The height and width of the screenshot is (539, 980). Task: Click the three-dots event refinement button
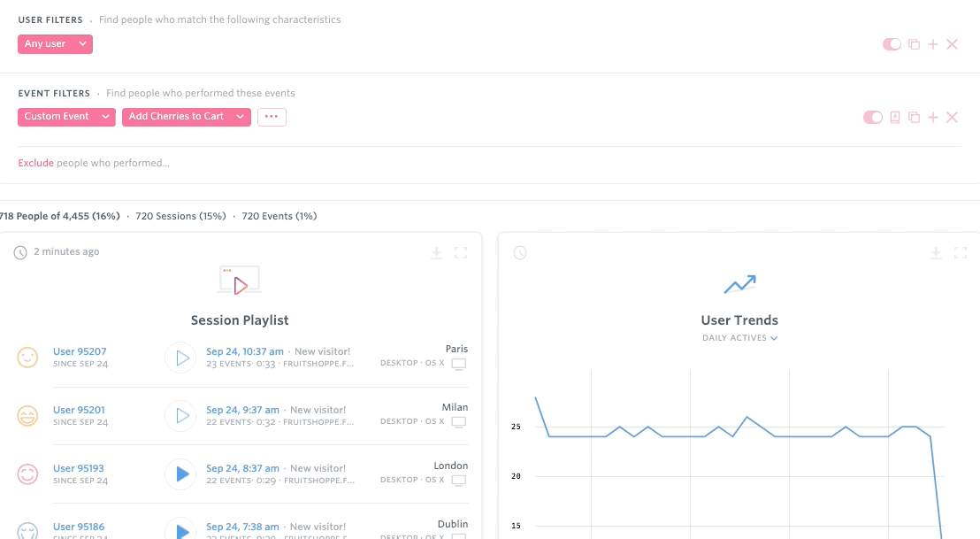pos(272,117)
